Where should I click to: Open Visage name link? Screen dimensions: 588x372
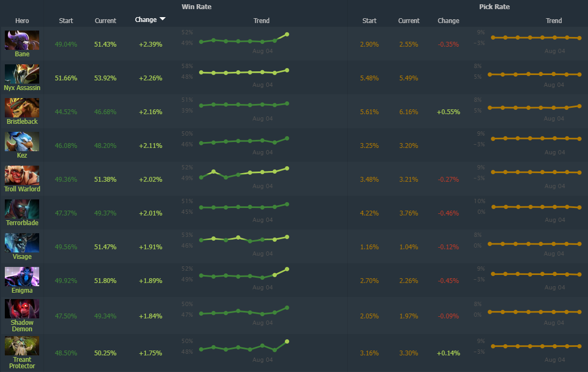22,257
